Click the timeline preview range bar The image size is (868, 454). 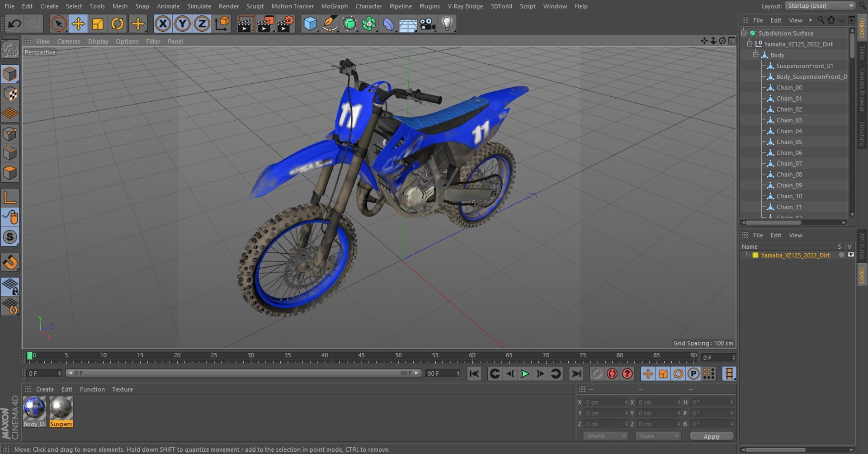tap(244, 373)
